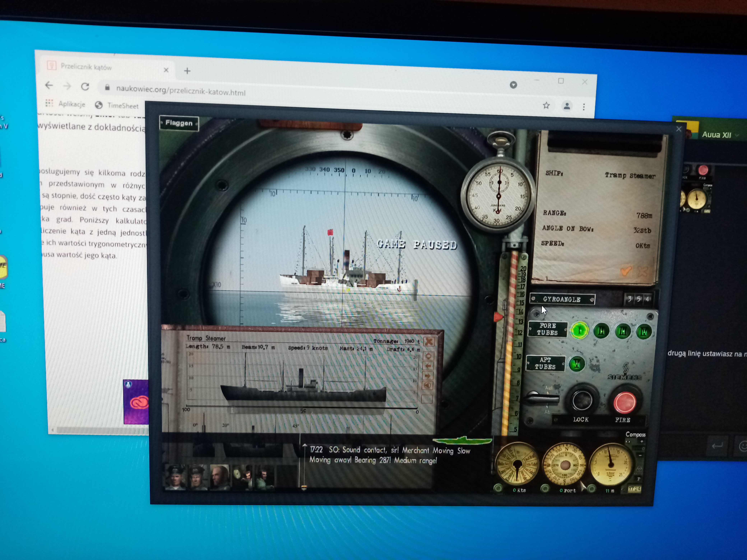Open the Flaggen flag chart

pyautogui.click(x=179, y=123)
